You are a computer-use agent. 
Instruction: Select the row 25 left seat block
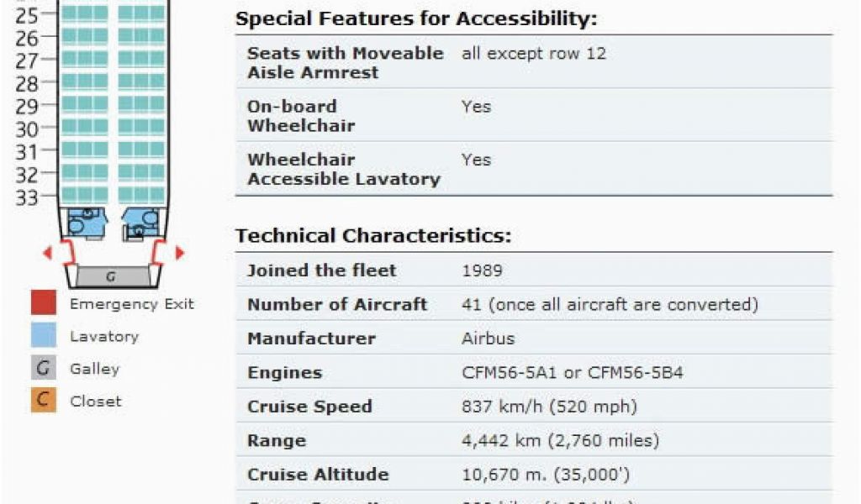point(85,13)
